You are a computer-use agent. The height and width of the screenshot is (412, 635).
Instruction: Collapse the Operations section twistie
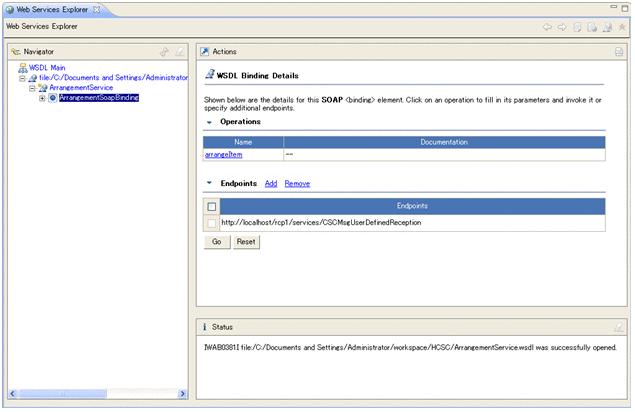[x=210, y=122]
